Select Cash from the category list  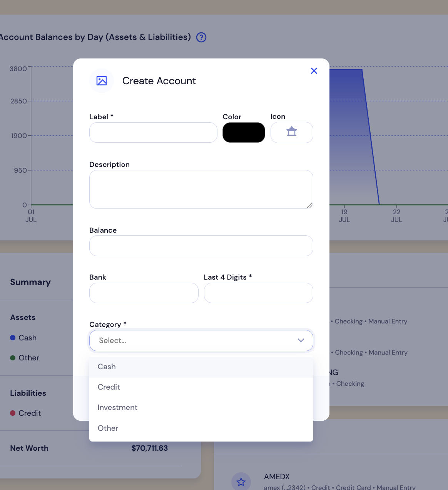click(107, 367)
